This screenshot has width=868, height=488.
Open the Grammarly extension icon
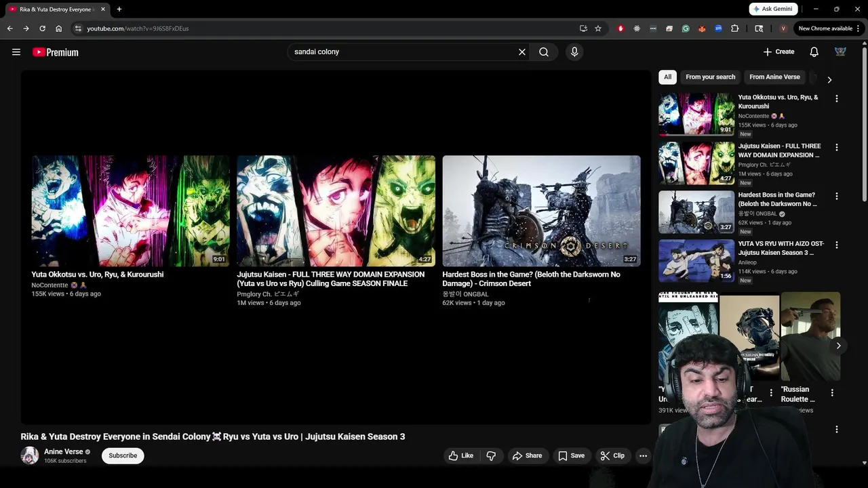pos(686,28)
